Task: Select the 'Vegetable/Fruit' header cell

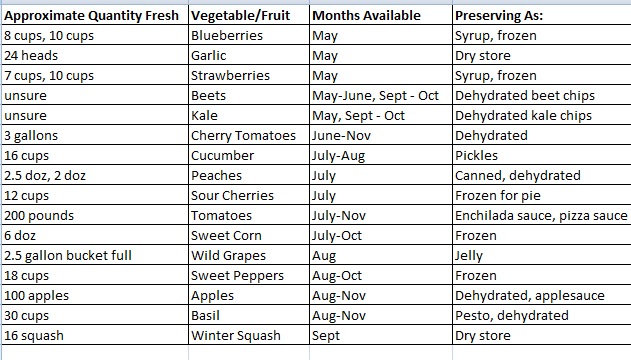Action: (249, 15)
